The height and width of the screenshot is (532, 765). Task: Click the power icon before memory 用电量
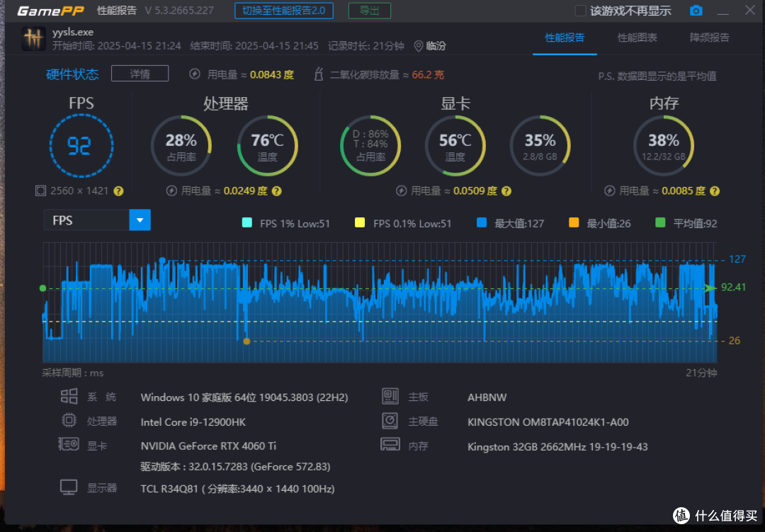(609, 191)
